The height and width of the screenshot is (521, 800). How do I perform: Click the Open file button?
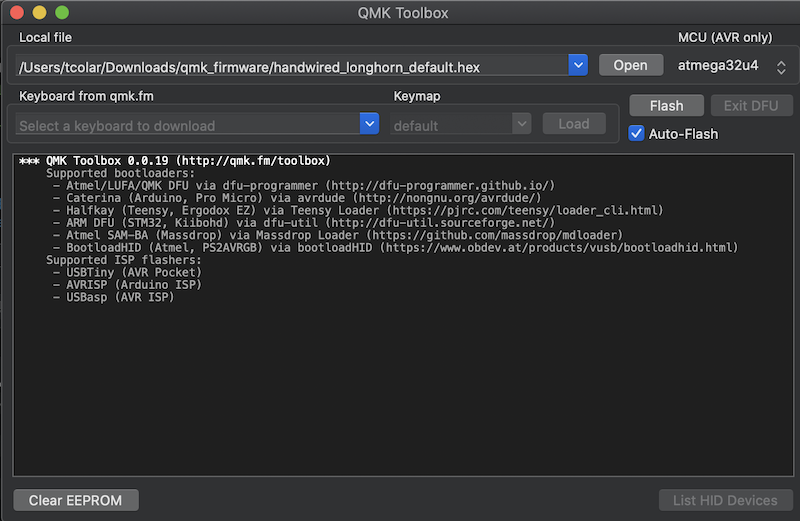631,65
